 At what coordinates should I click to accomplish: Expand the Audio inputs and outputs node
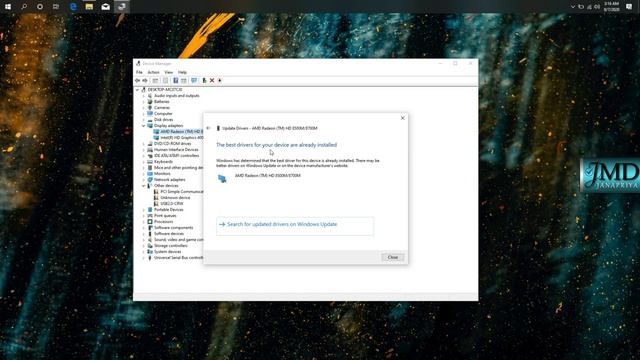tap(144, 96)
